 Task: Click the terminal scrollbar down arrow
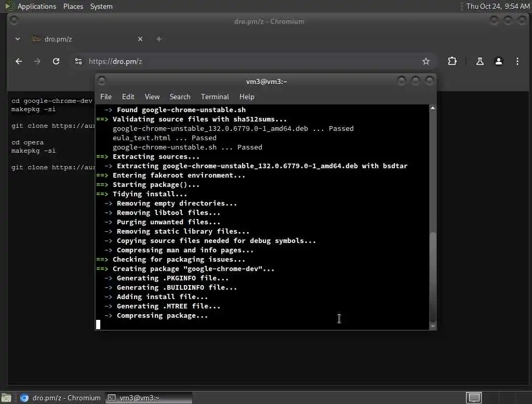pyautogui.click(x=433, y=326)
